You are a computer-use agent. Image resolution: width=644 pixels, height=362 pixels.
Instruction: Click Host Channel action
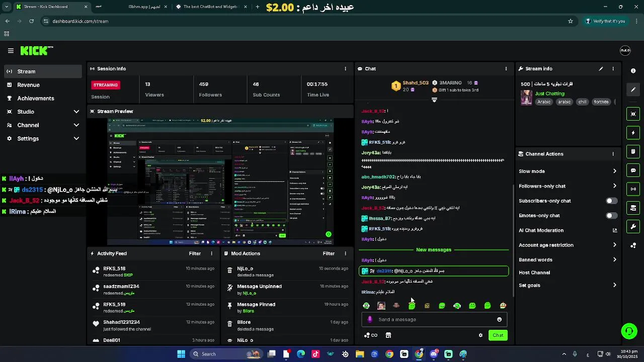[534, 273]
